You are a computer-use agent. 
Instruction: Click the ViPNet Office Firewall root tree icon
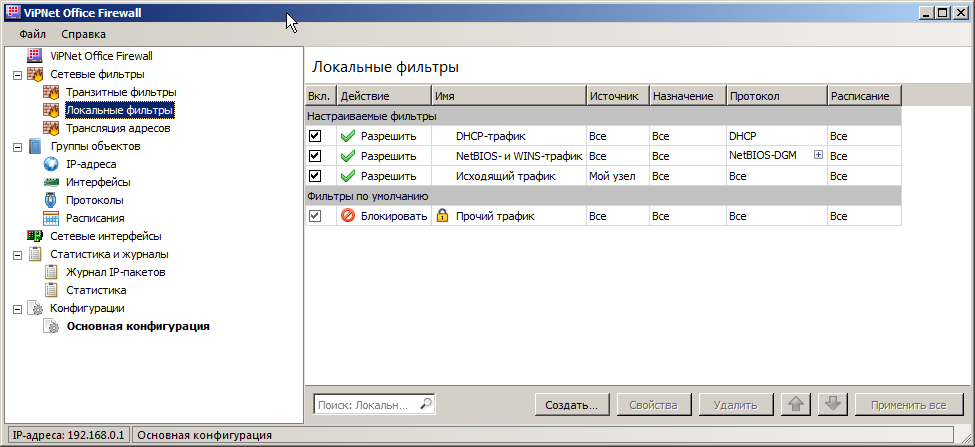35,55
